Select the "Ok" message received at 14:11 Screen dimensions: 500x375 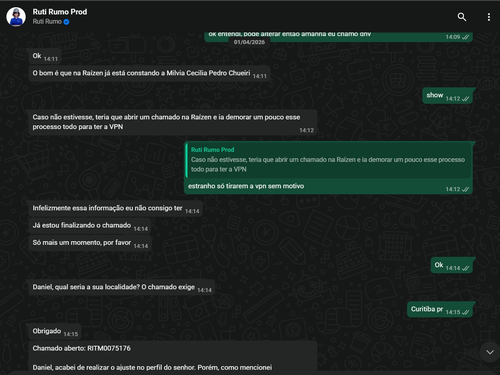point(45,56)
